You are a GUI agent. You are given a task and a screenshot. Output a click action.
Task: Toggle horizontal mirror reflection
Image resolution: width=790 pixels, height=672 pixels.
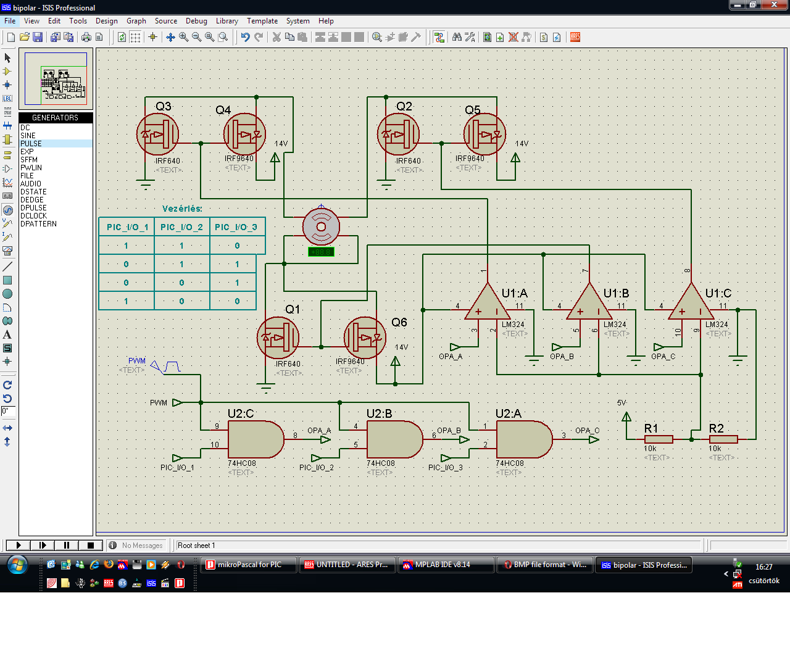pos(7,428)
